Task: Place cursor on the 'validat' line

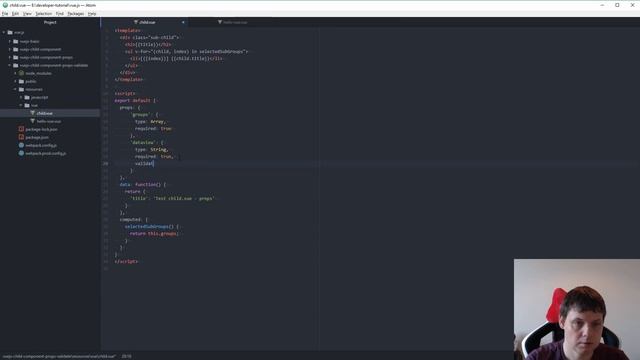Action: [144, 163]
